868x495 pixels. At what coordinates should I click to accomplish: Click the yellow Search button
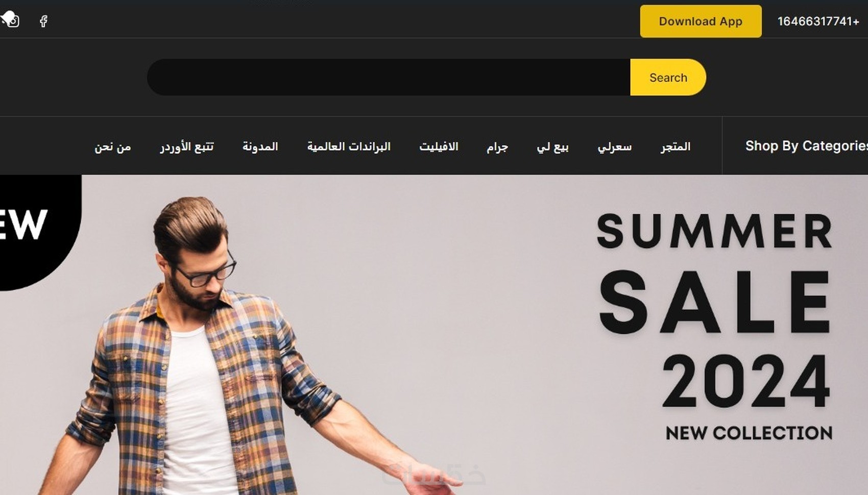[668, 77]
